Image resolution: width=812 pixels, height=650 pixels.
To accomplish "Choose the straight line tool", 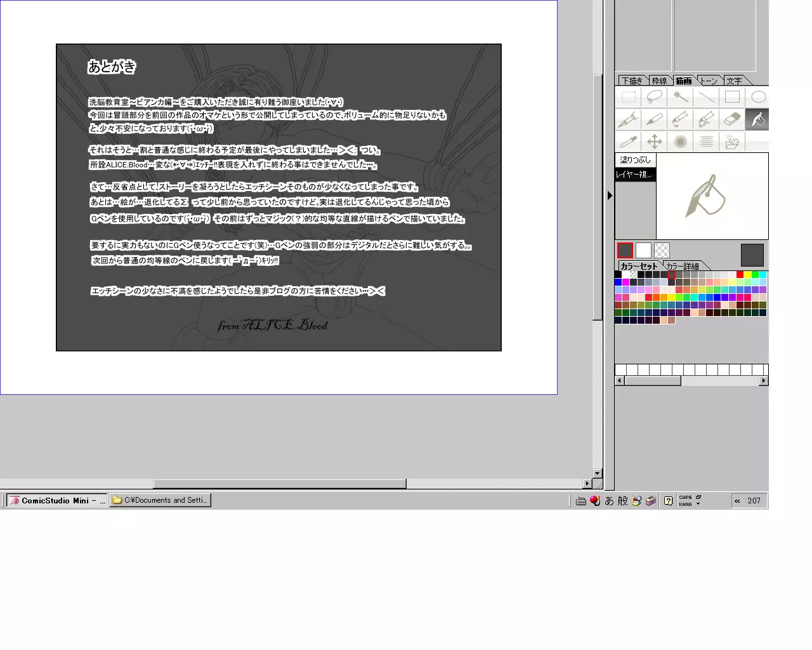I will [x=706, y=97].
